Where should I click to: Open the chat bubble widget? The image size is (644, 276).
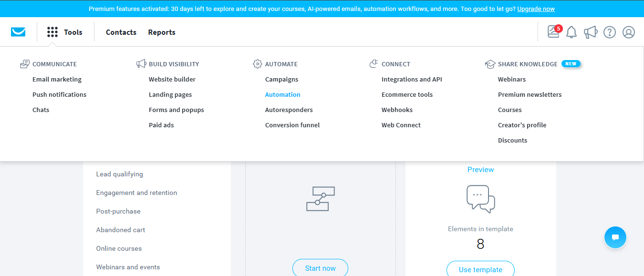tap(615, 237)
